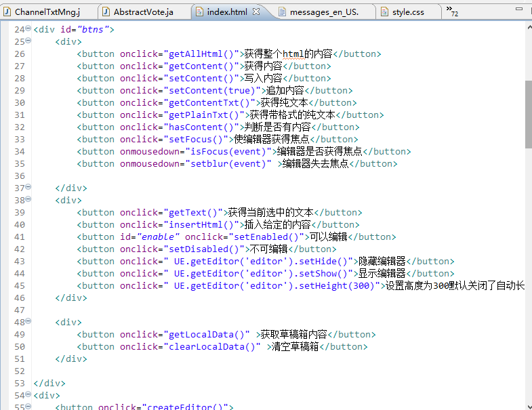
Task: Select the index.html editor tab
Action: [226, 12]
